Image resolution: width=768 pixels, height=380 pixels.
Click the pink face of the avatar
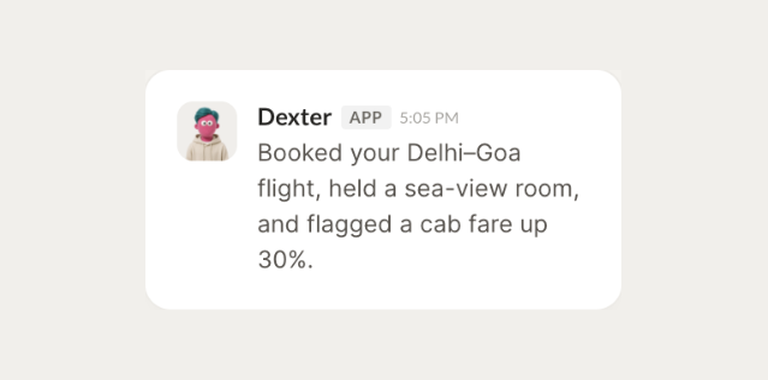pos(207,128)
